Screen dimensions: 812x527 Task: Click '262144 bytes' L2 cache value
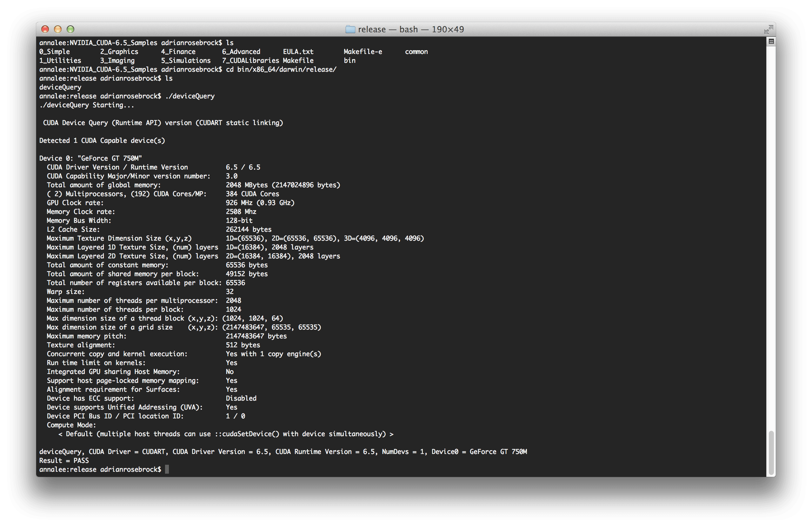click(x=249, y=229)
